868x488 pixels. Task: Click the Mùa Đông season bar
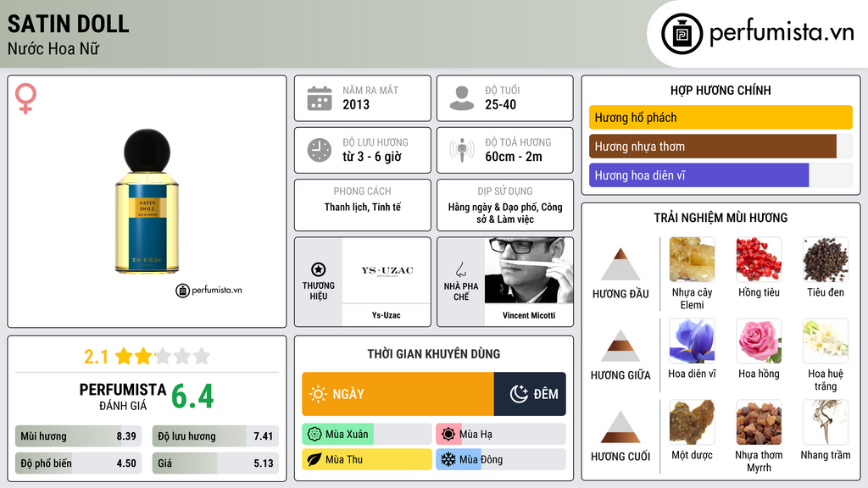(500, 459)
